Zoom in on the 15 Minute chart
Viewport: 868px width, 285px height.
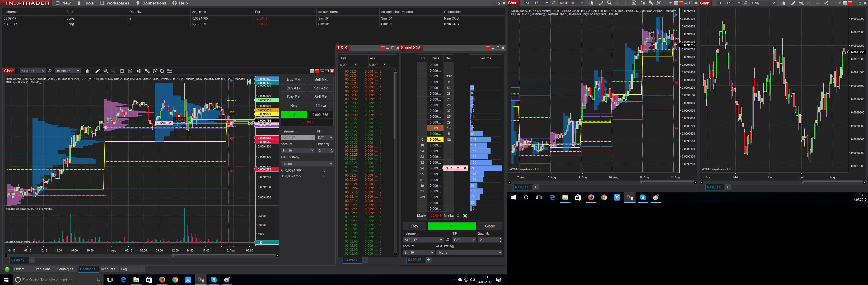coord(105,71)
